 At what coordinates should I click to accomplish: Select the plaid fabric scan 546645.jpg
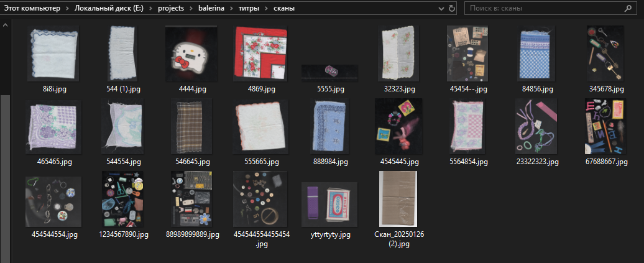[x=191, y=126]
